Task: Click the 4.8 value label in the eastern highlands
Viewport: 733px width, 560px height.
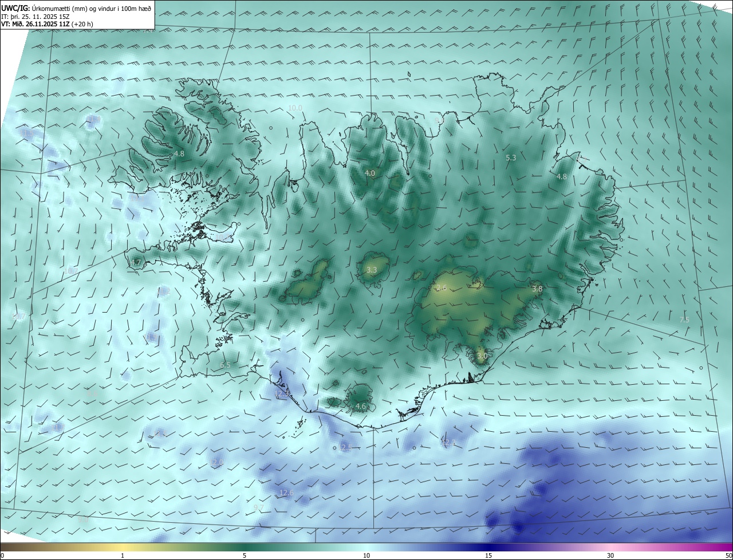Action: click(562, 177)
